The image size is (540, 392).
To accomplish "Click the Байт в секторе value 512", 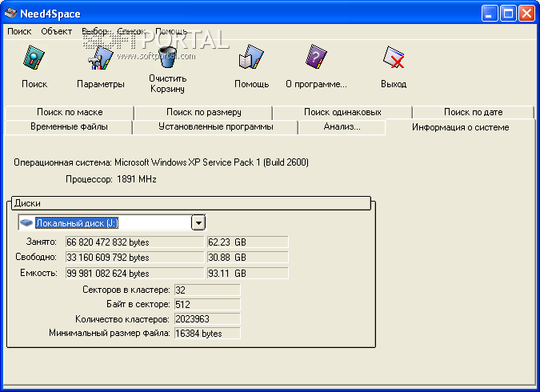I will (x=207, y=305).
